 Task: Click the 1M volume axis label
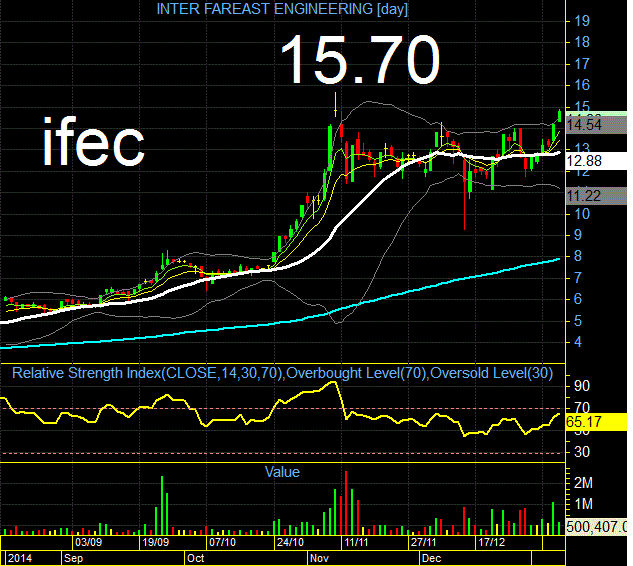click(x=583, y=504)
